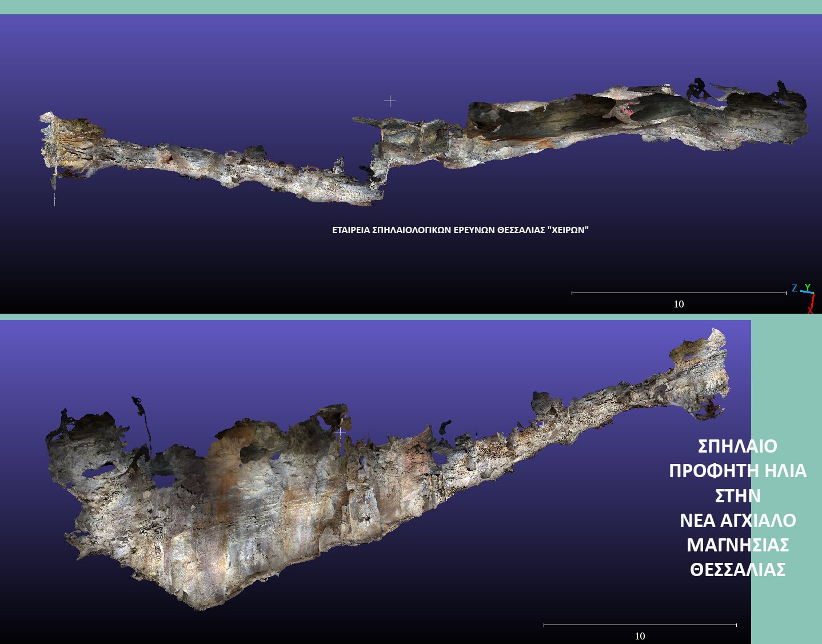The width and height of the screenshot is (822, 644).
Task: Click the title word 'ΣΤΗΝ'
Action: pos(737,495)
